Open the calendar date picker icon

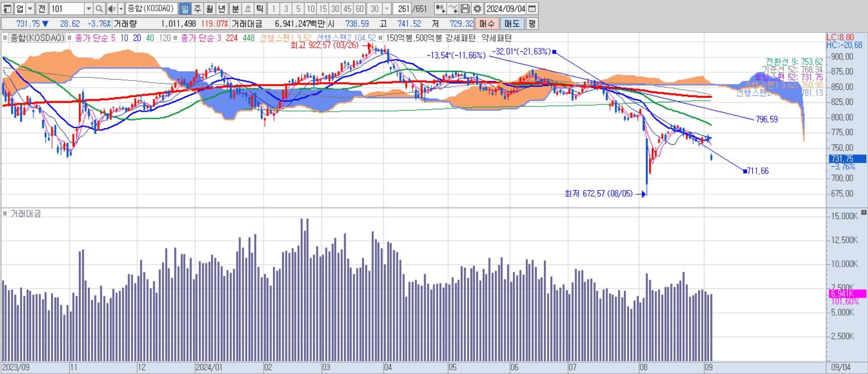click(x=532, y=9)
